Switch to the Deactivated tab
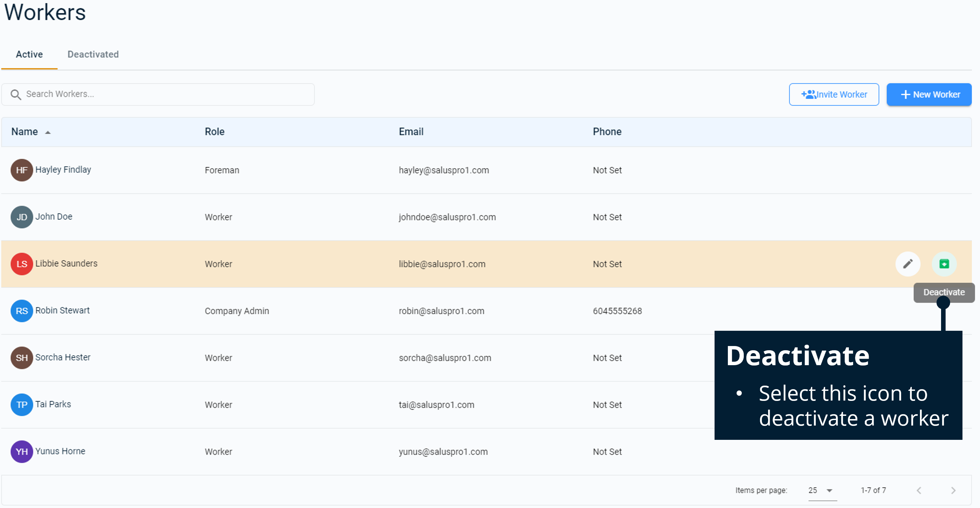Viewport: 980px width, 508px height. (x=93, y=55)
